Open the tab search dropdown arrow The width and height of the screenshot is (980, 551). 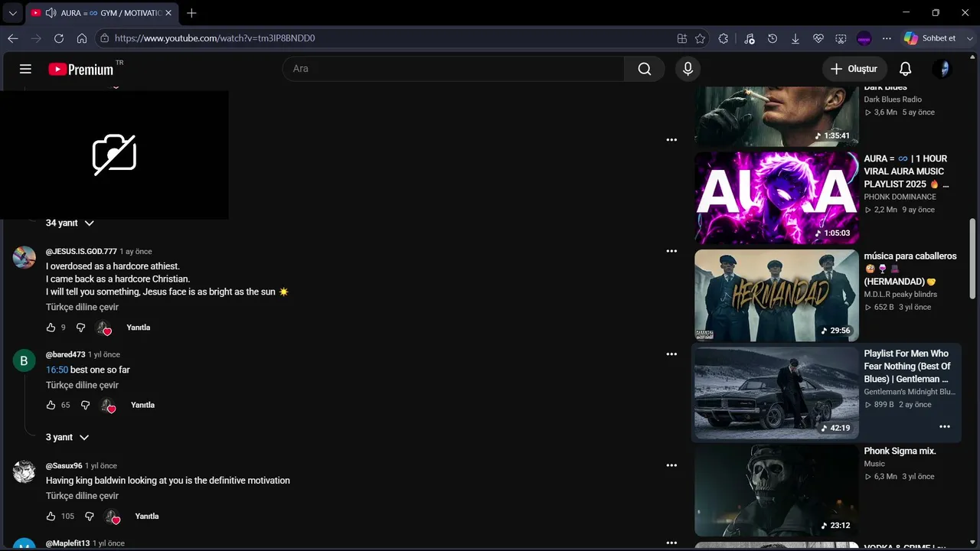(x=12, y=13)
